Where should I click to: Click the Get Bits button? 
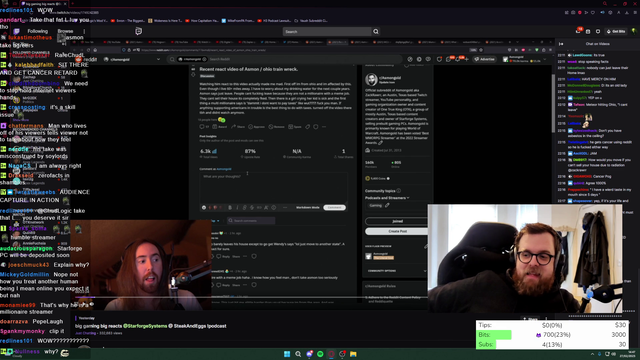click(x=616, y=31)
